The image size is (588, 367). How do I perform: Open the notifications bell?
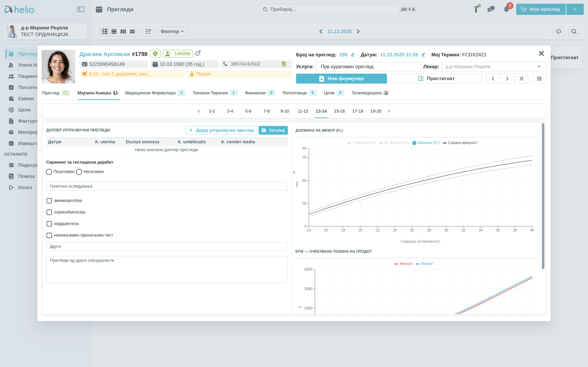[506, 9]
